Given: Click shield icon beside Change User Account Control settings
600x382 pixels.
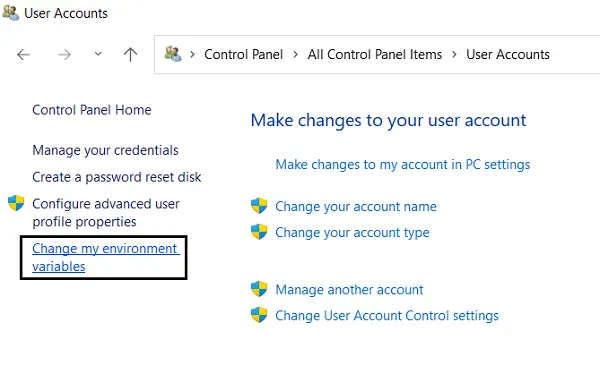Looking at the screenshot, I should [x=259, y=315].
